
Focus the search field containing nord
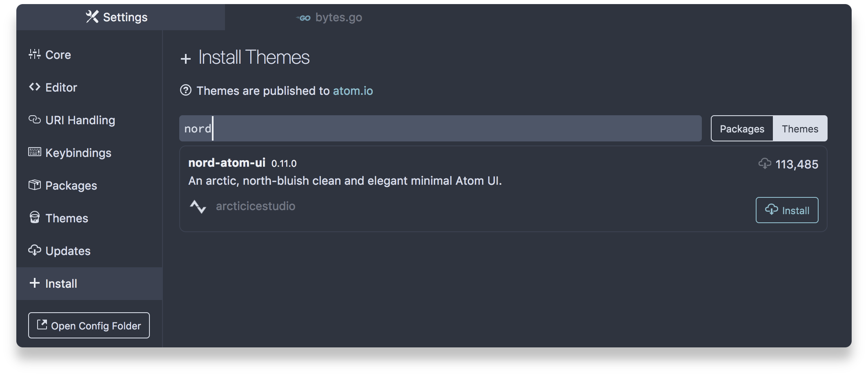(x=440, y=128)
